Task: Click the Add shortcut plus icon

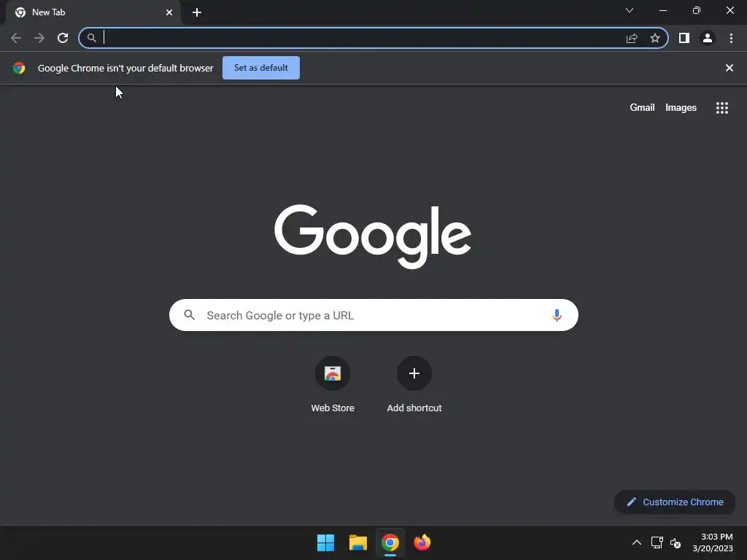Action: click(x=414, y=373)
